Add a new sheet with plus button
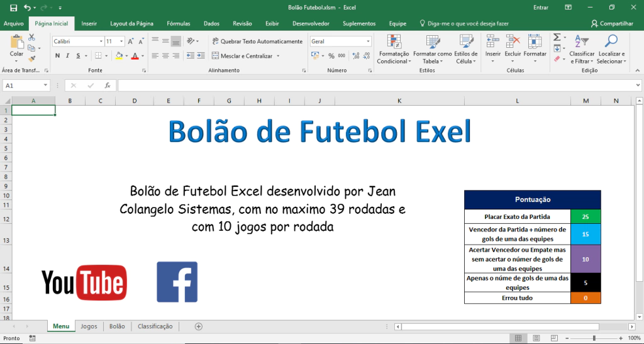 click(x=199, y=326)
